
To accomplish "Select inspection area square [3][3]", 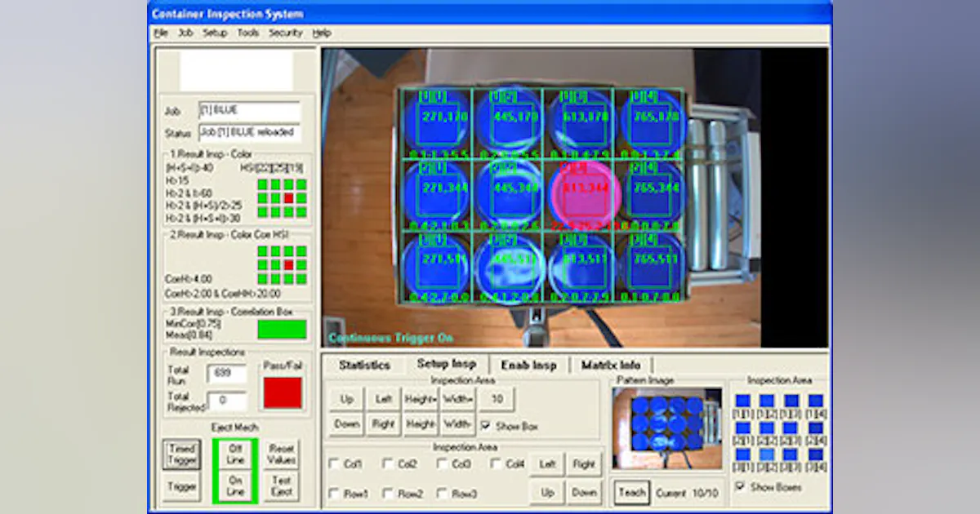I will 791,454.
